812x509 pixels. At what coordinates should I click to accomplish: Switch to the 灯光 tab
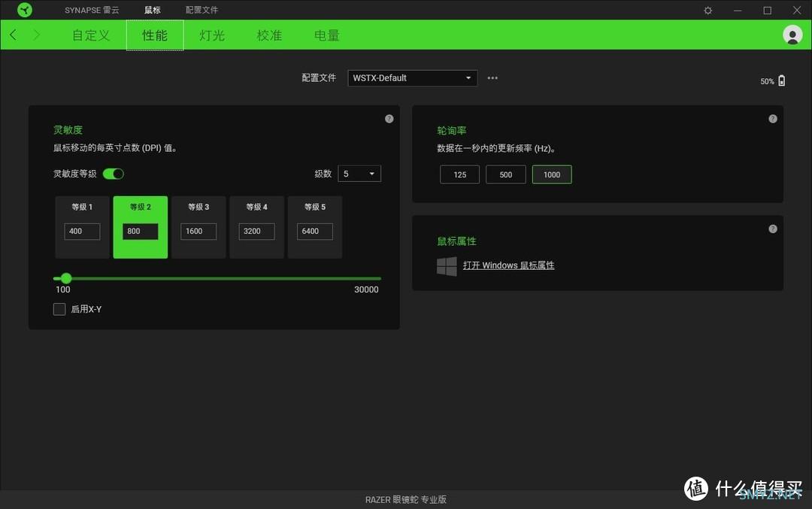coord(212,35)
